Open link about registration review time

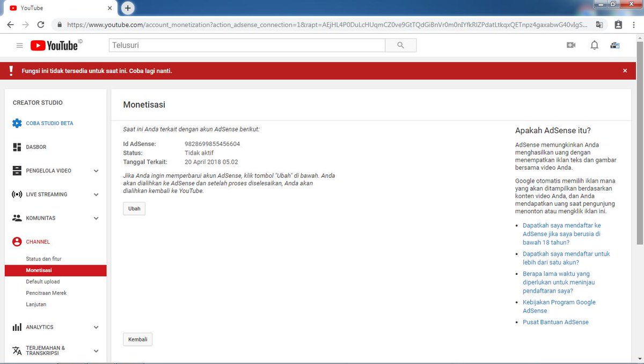(x=559, y=282)
